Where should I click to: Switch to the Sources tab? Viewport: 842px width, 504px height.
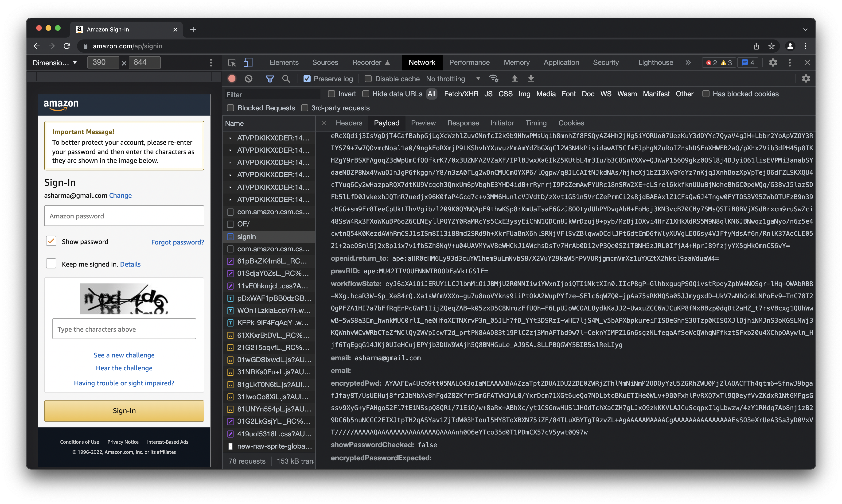coord(325,62)
